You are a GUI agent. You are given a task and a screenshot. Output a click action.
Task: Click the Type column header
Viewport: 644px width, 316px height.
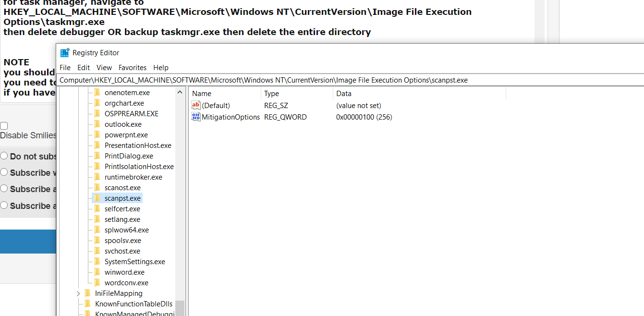297,94
